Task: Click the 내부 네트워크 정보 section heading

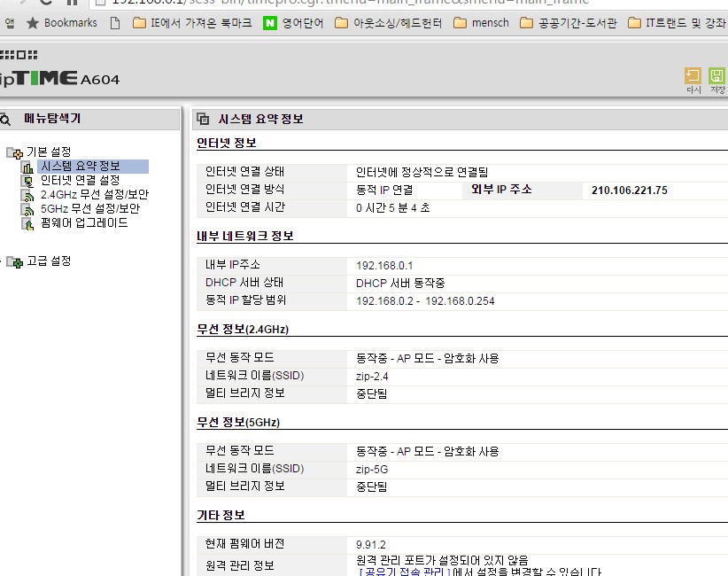Action: [x=245, y=236]
